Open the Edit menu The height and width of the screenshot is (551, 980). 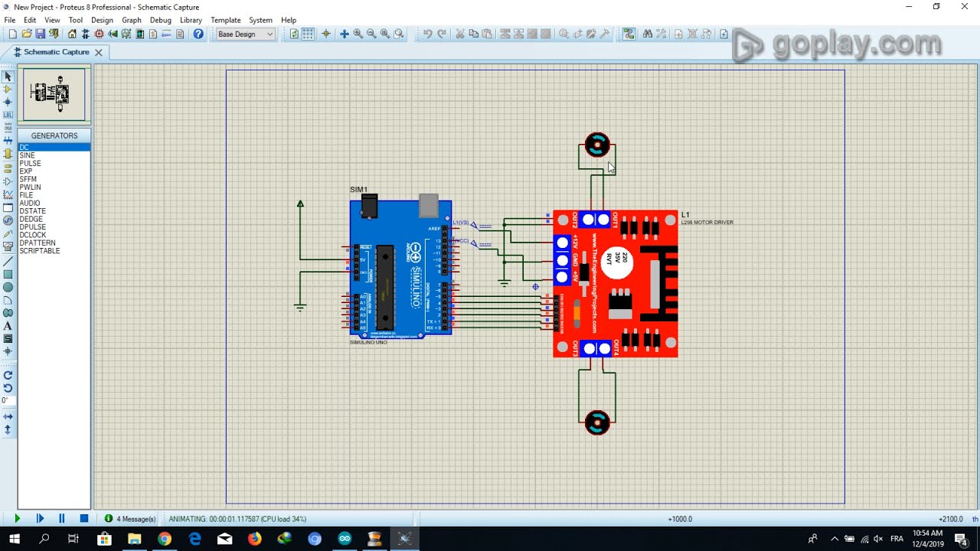30,20
